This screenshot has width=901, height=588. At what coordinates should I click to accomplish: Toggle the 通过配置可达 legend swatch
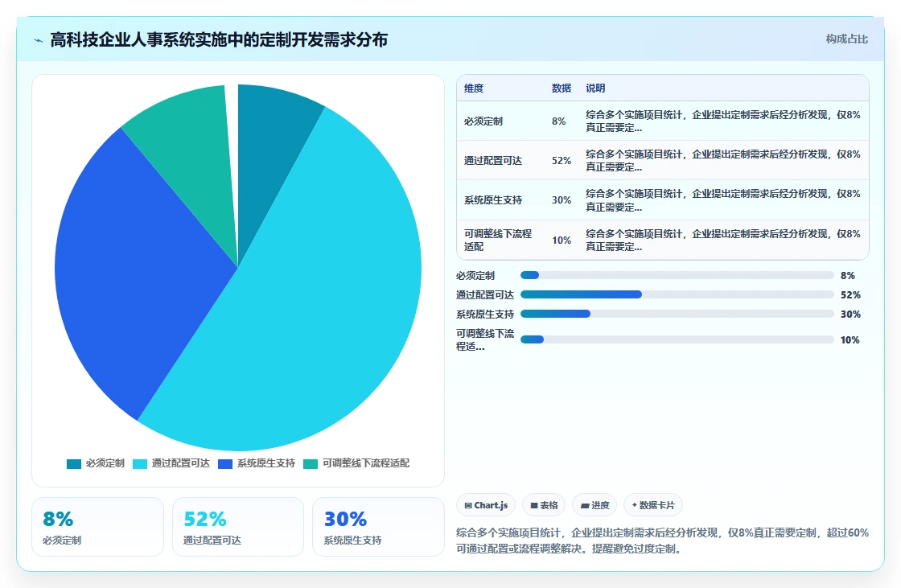pos(140,464)
